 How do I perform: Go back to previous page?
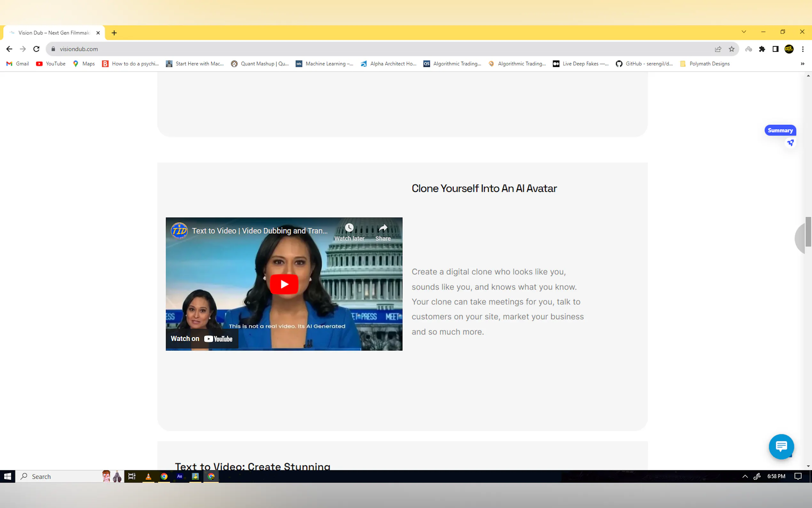coord(9,49)
